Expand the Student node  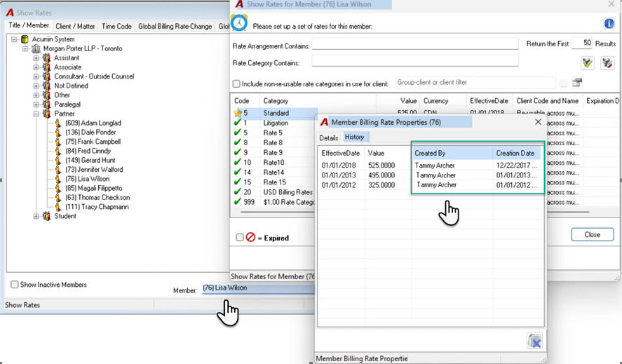36,216
